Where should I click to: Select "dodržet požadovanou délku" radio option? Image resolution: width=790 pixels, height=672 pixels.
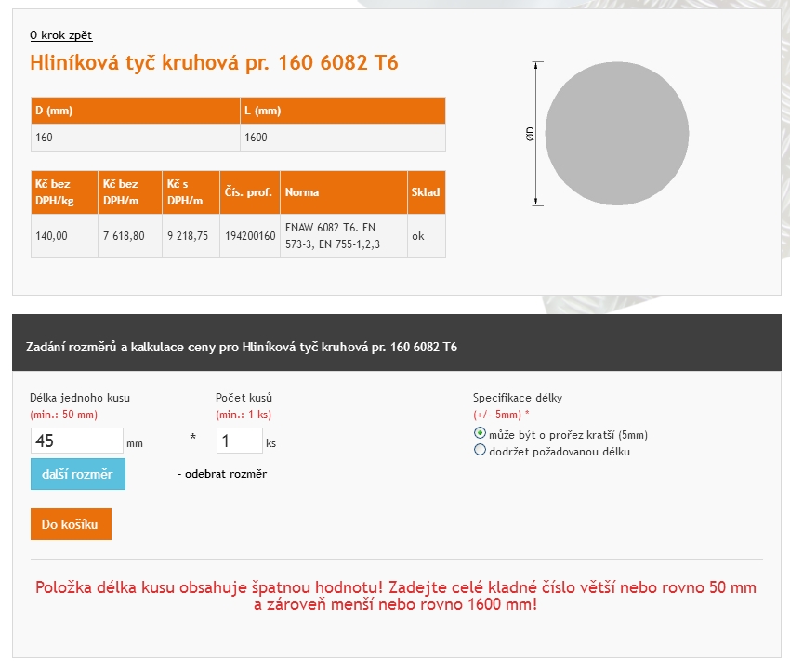[481, 451]
